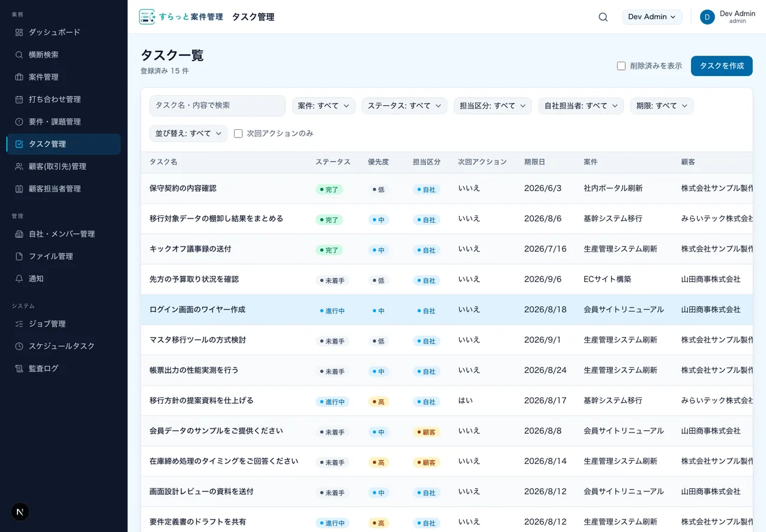
Task: Click the 2026/8/24 due date cell
Action: pyautogui.click(x=545, y=370)
